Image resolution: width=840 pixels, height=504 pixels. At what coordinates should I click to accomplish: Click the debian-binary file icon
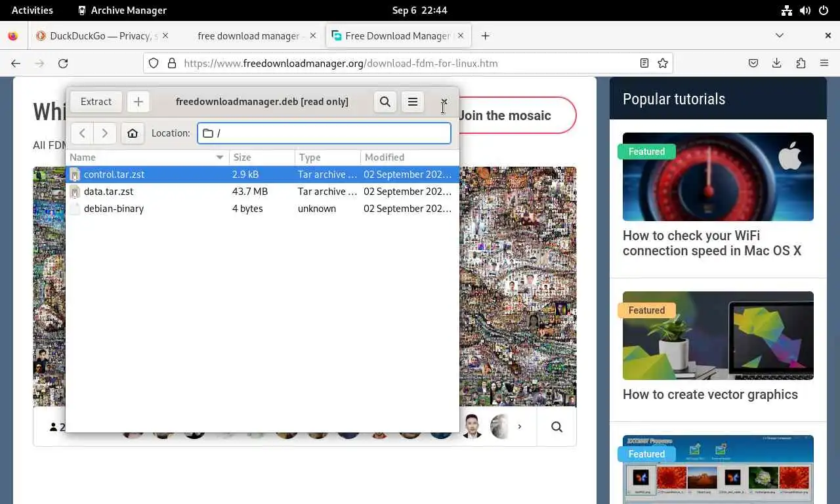pyautogui.click(x=75, y=209)
